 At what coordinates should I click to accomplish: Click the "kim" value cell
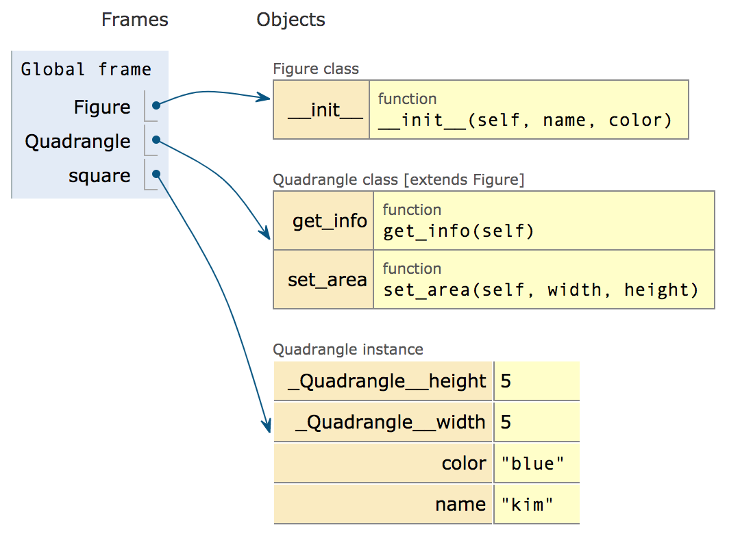(x=536, y=504)
